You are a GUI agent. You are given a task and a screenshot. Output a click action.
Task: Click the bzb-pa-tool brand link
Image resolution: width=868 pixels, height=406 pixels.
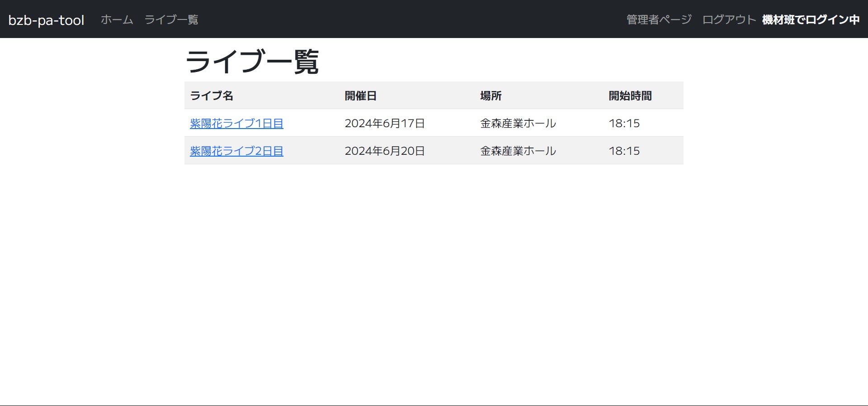click(x=46, y=20)
